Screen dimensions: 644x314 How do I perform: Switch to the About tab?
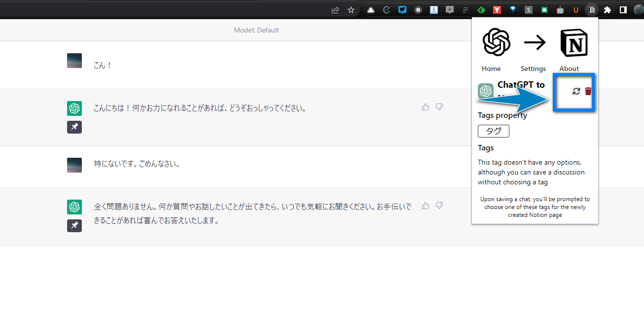(569, 69)
